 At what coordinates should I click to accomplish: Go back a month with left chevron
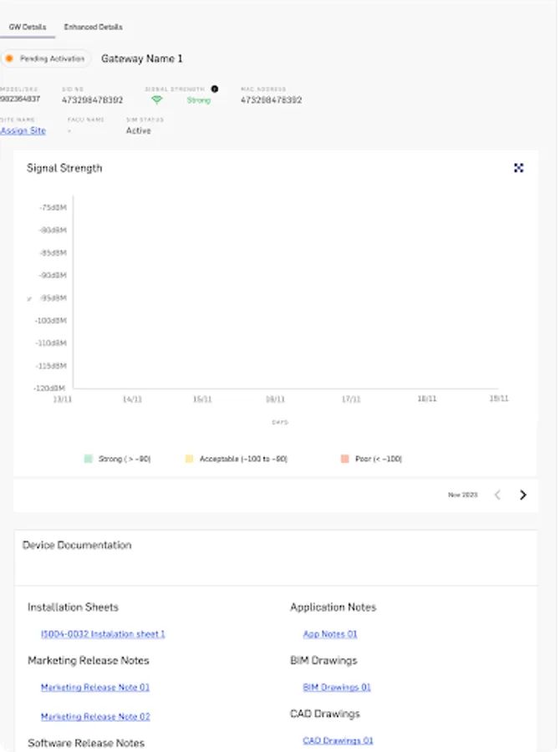tap(497, 495)
